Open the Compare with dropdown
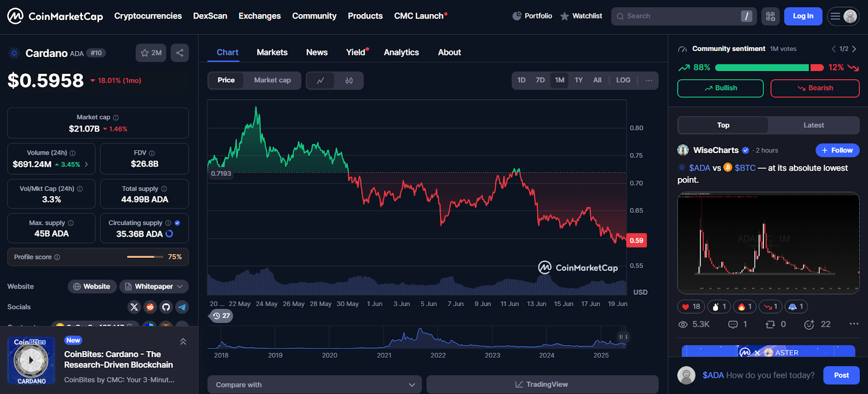 315,385
